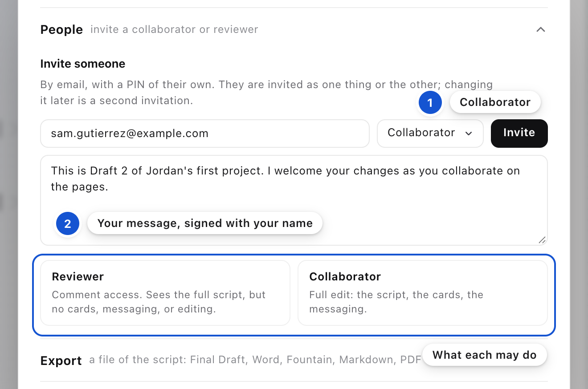The image size is (588, 389).
Task: Expand the Export section heading
Action: [61, 361]
